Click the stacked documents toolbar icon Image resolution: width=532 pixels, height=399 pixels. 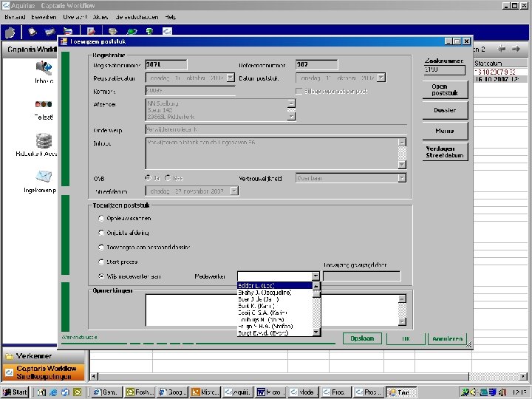pyautogui.click(x=68, y=32)
